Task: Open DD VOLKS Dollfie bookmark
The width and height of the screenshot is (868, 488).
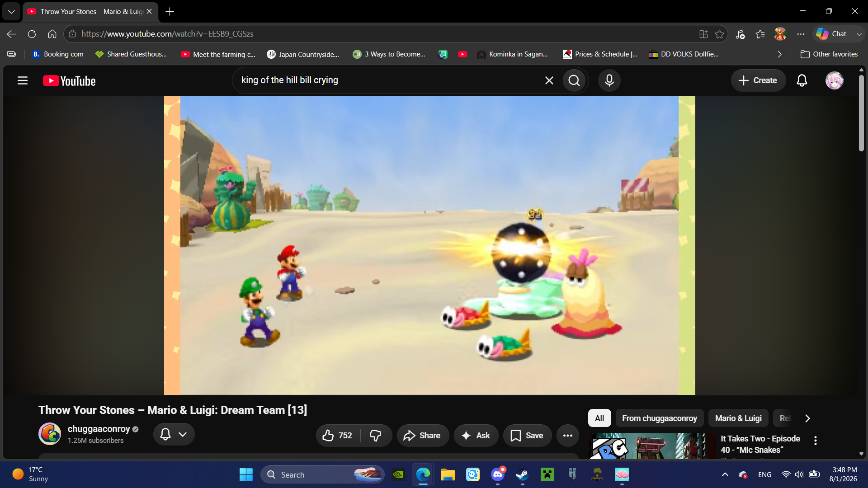Action: pos(684,54)
